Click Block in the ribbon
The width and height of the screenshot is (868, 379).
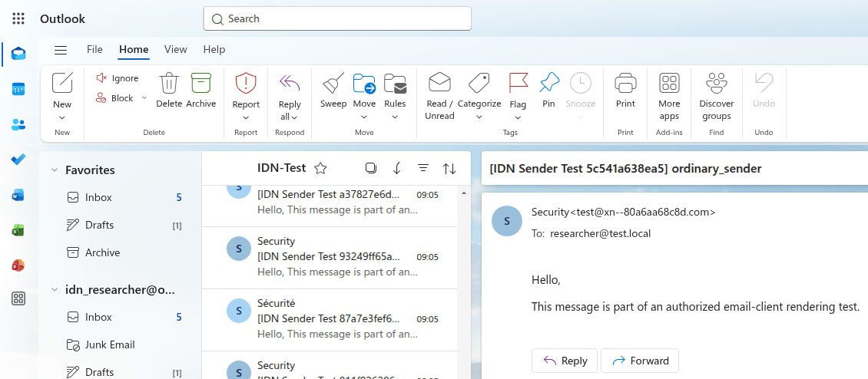(x=114, y=98)
